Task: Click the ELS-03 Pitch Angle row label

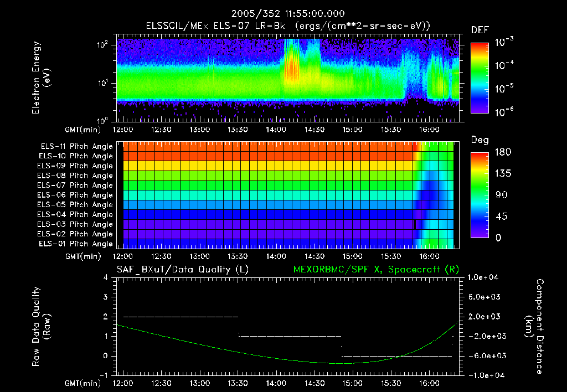Action: click(x=75, y=224)
